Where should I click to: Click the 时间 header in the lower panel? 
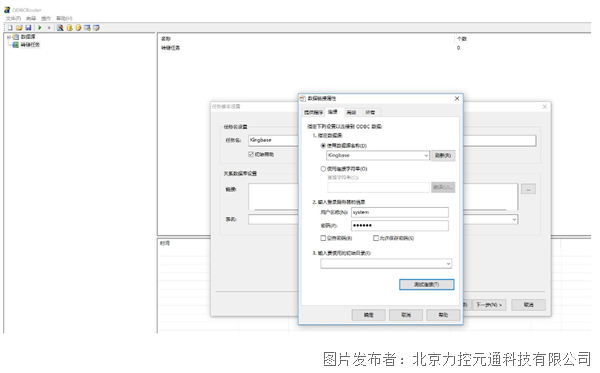tap(165, 243)
